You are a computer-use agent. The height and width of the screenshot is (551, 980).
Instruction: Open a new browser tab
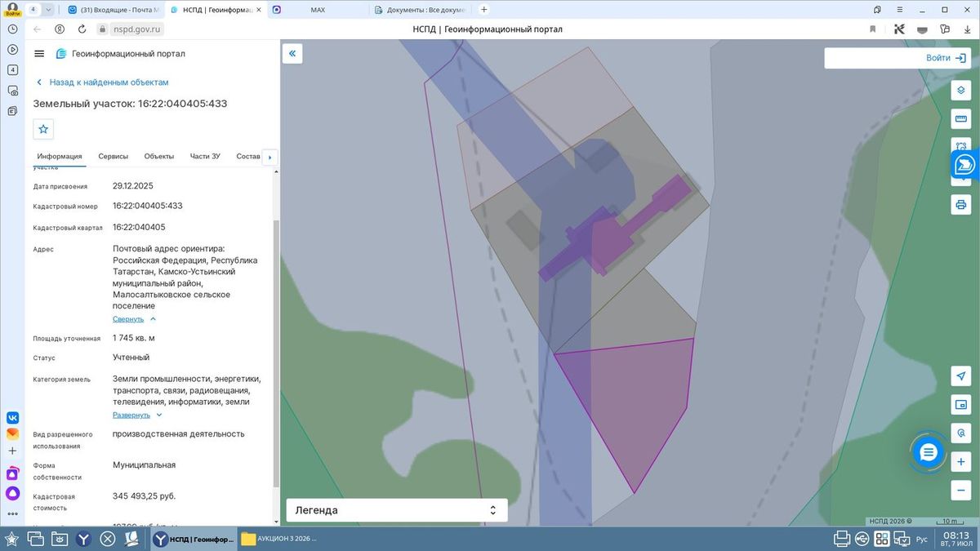pyautogui.click(x=483, y=9)
